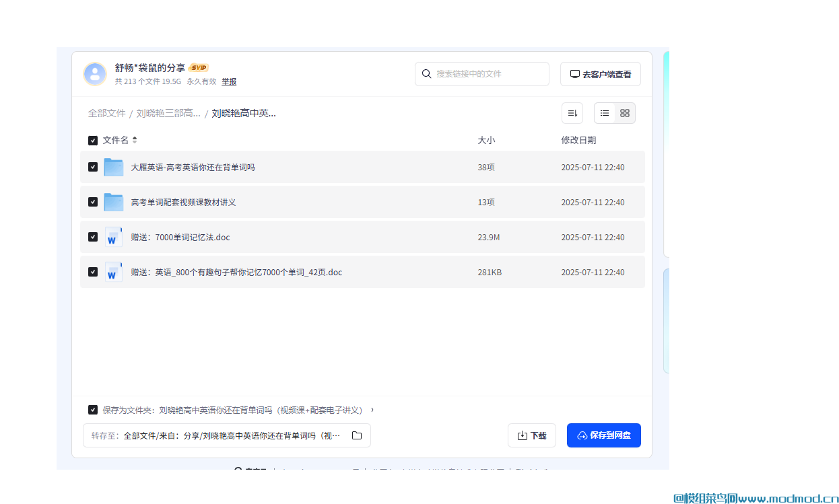Image resolution: width=839 pixels, height=504 pixels.
Task: Click the sort order icon
Action: [x=572, y=113]
